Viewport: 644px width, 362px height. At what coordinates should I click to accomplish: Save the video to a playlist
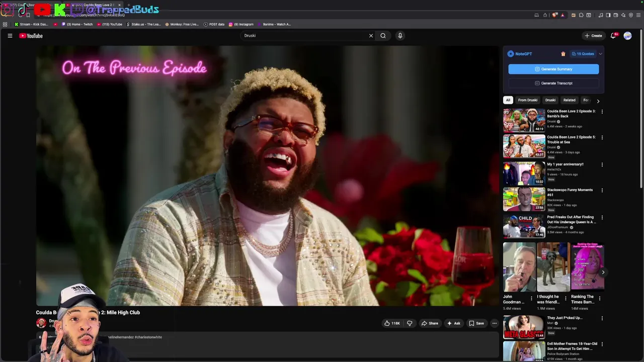476,323
